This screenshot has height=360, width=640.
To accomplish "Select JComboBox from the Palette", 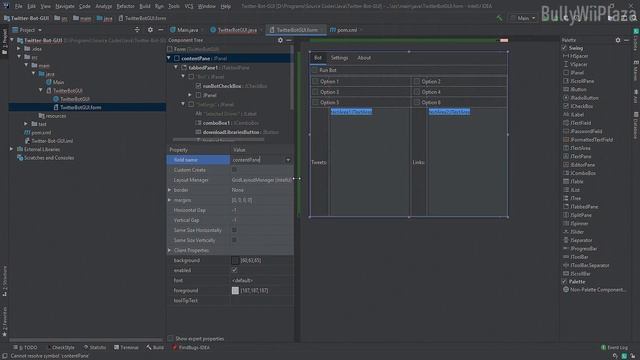I will 579,173.
